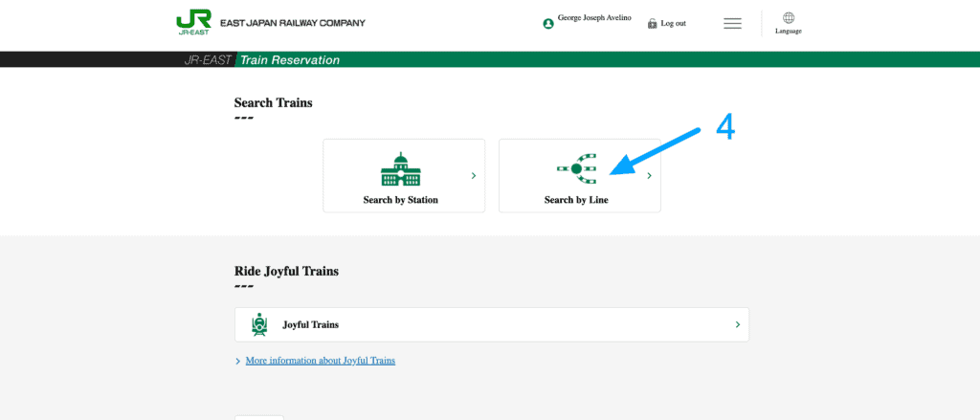Click the chevron on Search by Line
The width and height of the screenshot is (980, 420).
(x=650, y=176)
